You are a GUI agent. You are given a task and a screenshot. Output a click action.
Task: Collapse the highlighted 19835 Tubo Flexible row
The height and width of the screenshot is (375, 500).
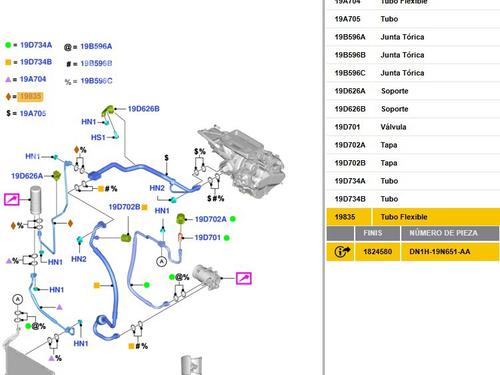coord(413,217)
